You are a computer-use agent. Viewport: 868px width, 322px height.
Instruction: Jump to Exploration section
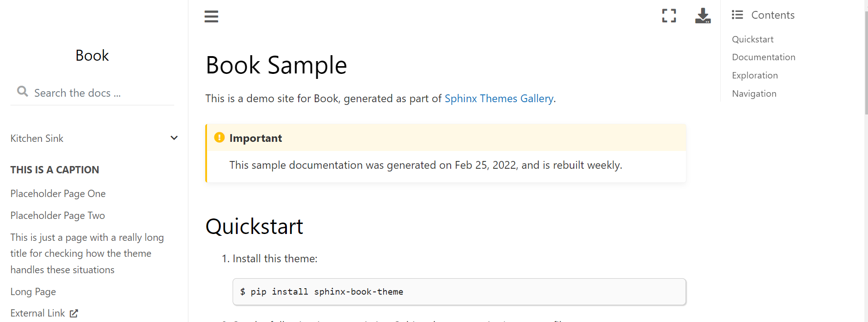[x=754, y=76]
